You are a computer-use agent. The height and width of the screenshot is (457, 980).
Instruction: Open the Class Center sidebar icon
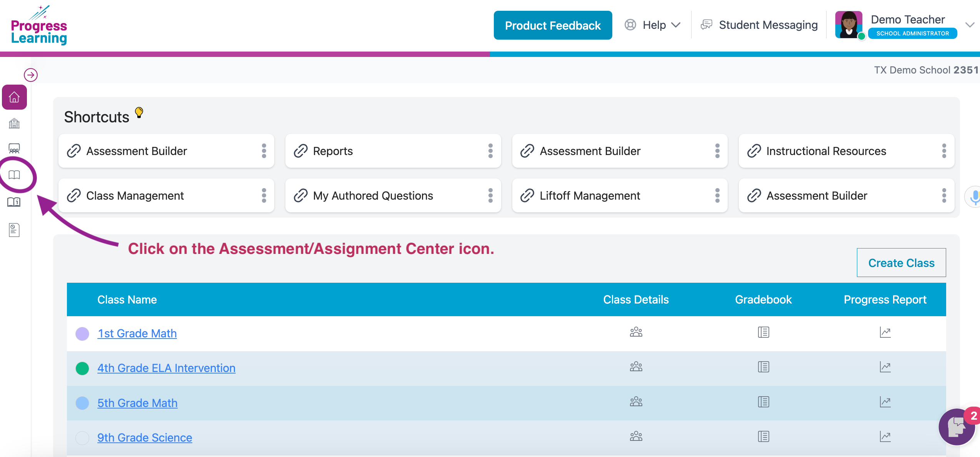coord(14,148)
